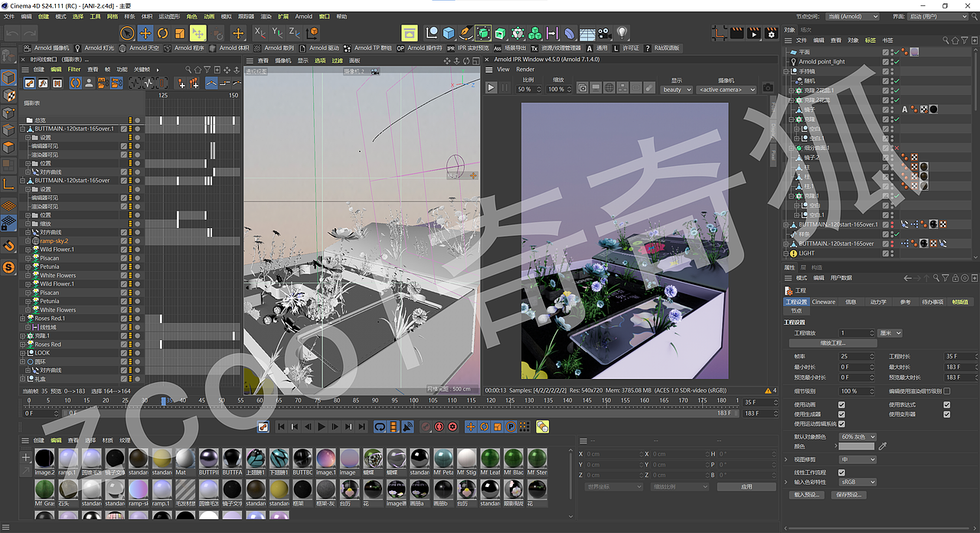980x533 pixels.
Task: Add Arnold camera
Action: pyautogui.click(x=47, y=47)
